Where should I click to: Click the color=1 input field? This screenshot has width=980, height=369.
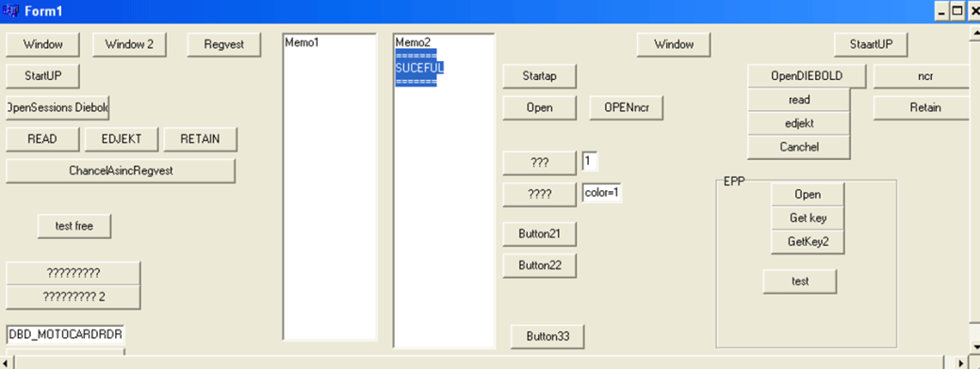[602, 193]
